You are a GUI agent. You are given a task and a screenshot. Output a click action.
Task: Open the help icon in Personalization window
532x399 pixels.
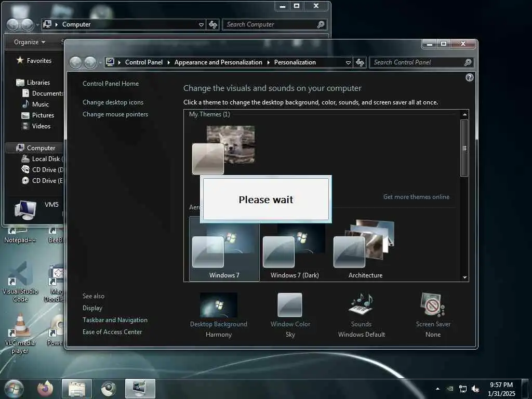[469, 77]
